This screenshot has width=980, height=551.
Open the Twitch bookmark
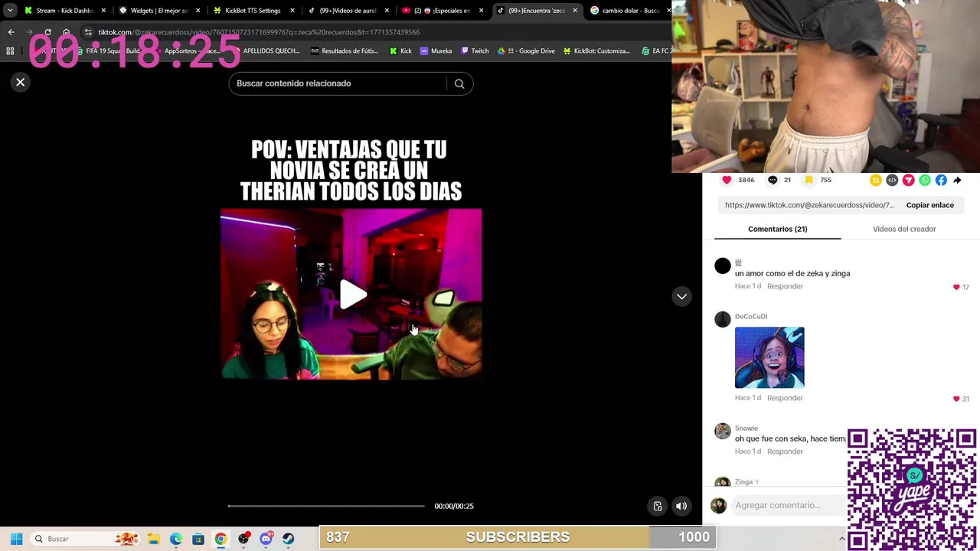click(474, 51)
